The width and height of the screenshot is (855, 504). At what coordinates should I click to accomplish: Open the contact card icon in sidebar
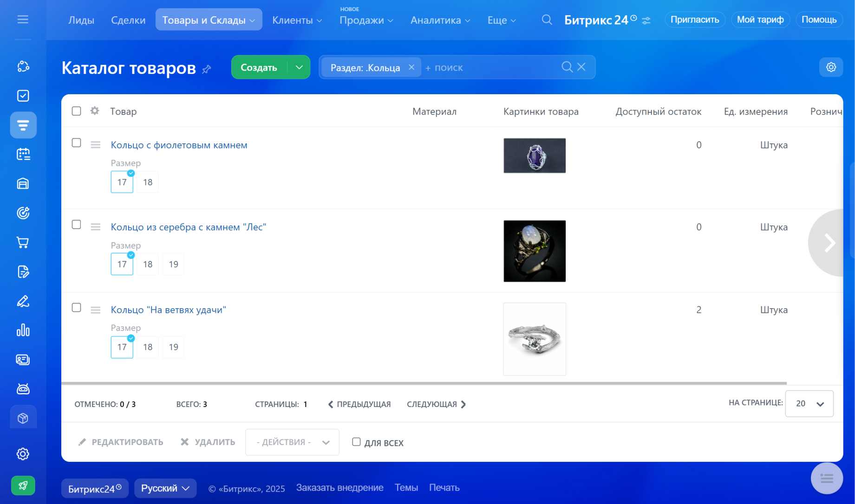coord(23,360)
